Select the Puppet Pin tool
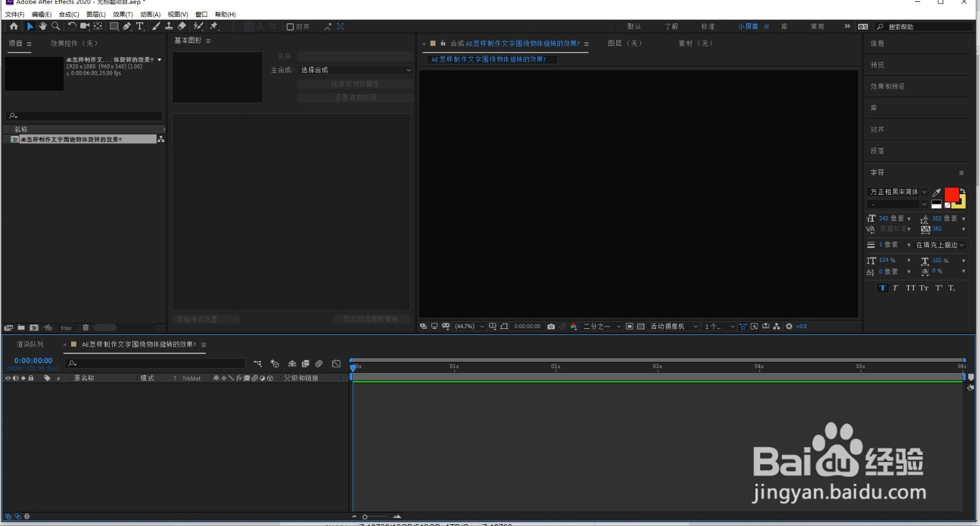 point(214,26)
